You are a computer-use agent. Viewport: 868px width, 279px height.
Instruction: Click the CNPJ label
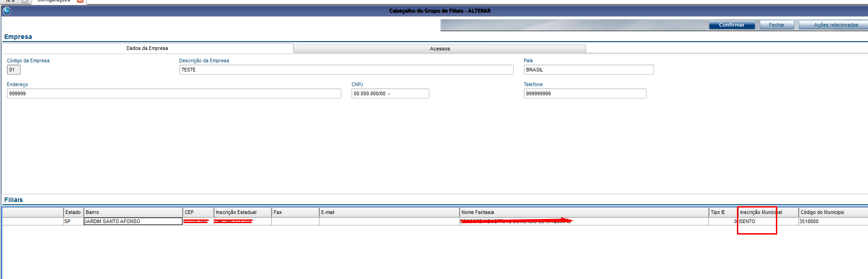357,84
